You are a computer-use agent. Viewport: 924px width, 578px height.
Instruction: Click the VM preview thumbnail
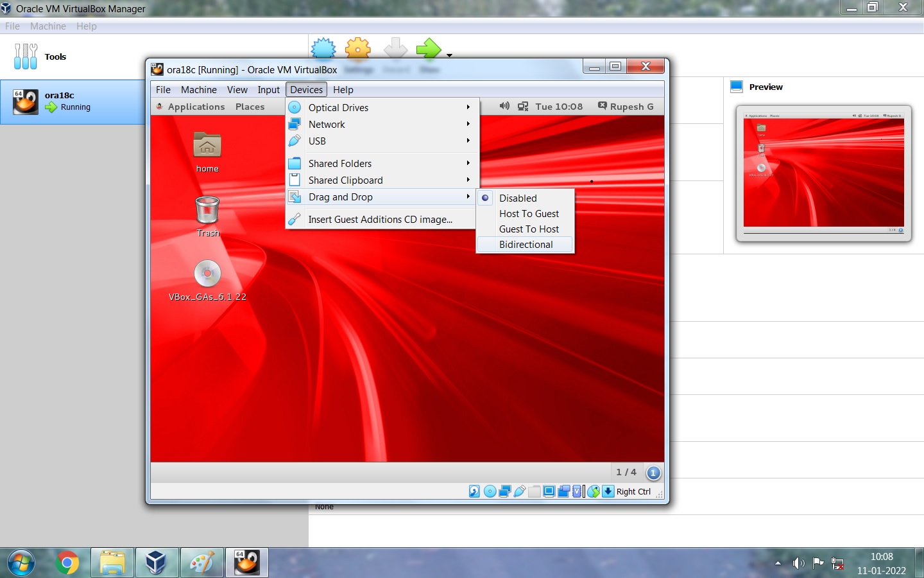(824, 173)
